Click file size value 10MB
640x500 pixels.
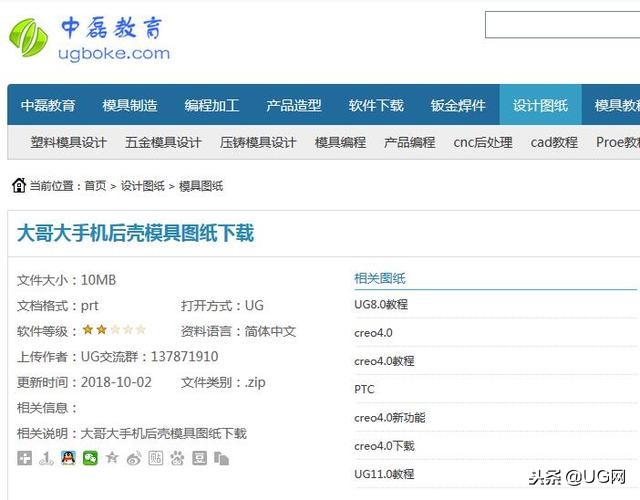point(98,280)
